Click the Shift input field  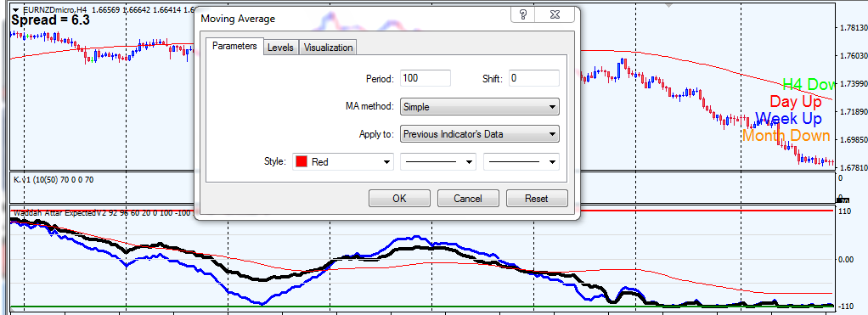533,78
